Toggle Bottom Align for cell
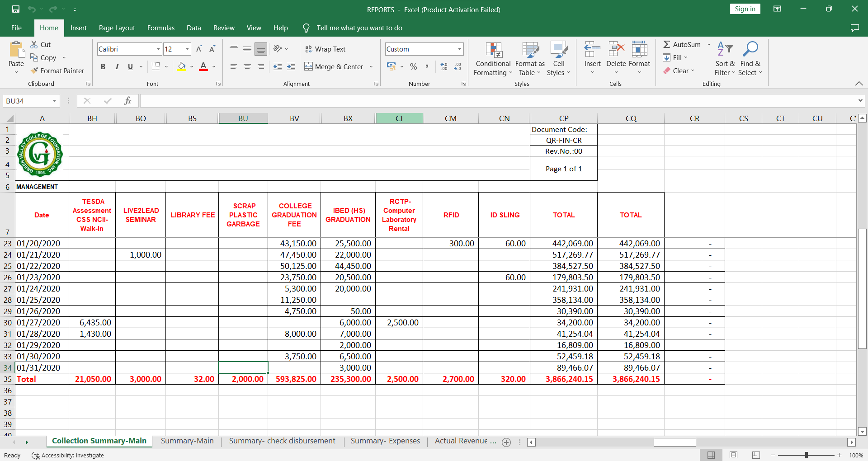Viewport: 868px width, 461px height. 260,49
